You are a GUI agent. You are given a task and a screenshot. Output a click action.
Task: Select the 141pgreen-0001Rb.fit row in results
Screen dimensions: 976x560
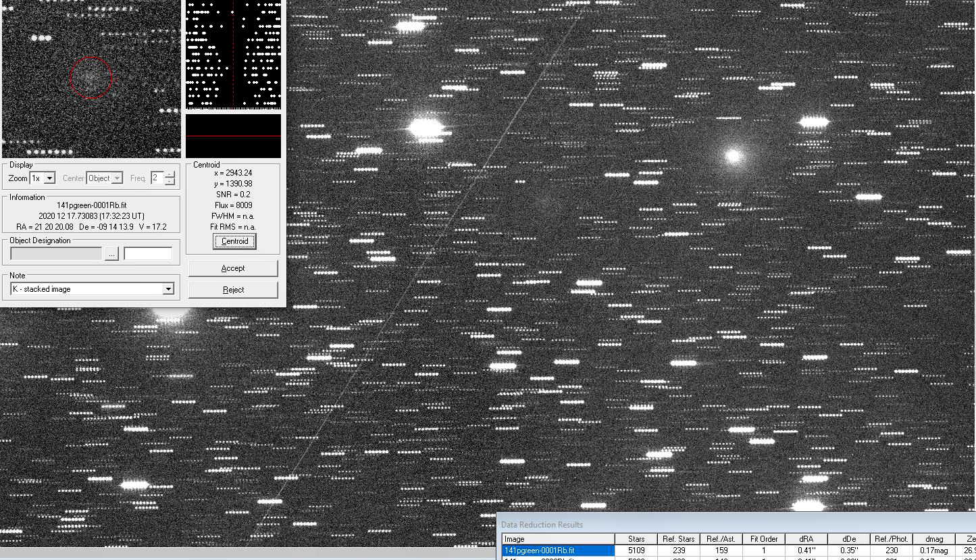tap(558, 551)
